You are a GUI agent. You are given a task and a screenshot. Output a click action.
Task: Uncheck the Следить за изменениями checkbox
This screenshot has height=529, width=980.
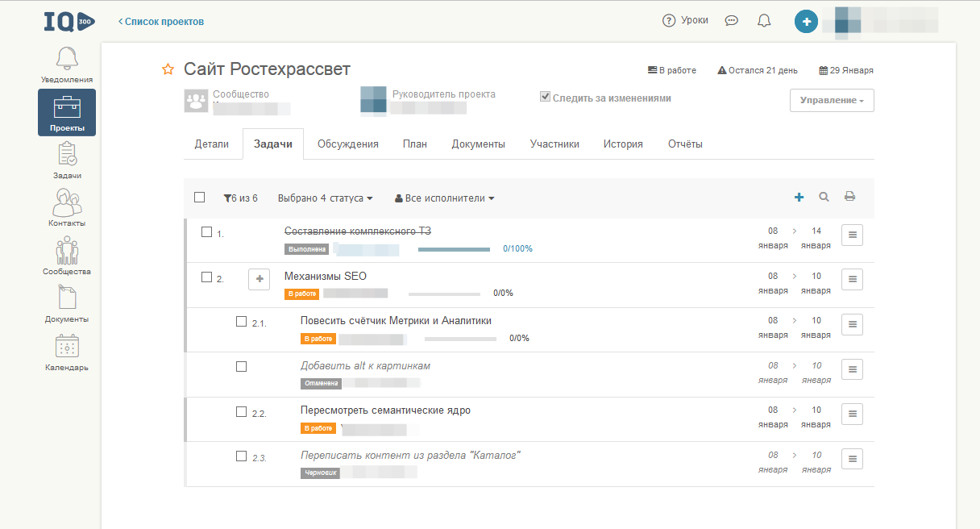pos(545,96)
